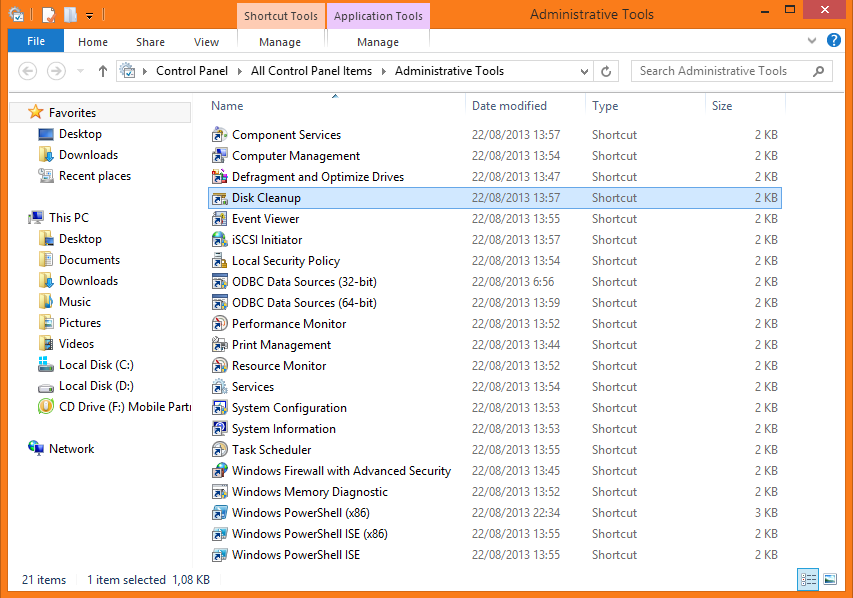
Task: Open the File menu
Action: (36, 41)
